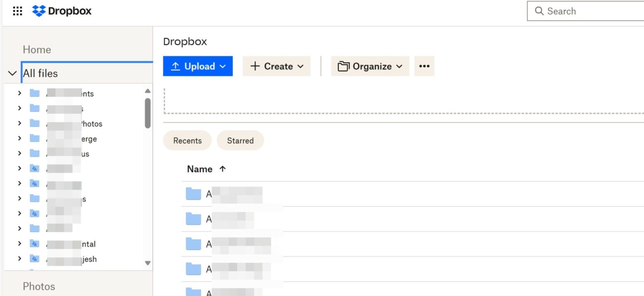Screen dimensions: 644x296
Task: Open the more options ellipsis button
Action: pyautogui.click(x=424, y=66)
